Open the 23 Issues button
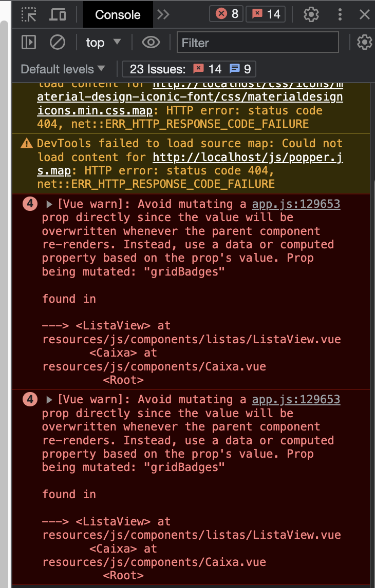This screenshot has height=588, width=375. pyautogui.click(x=189, y=69)
